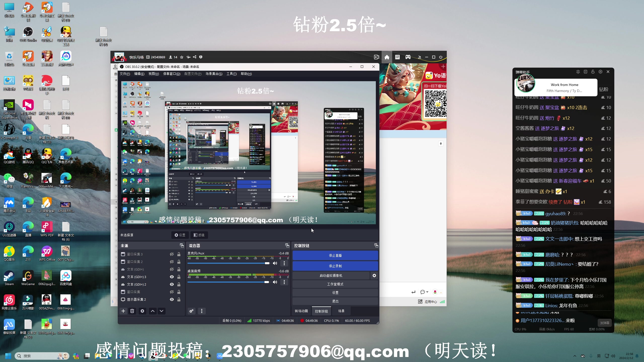Open advanced audio properties gear in mixer
644x362 pixels.
[x=191, y=311]
